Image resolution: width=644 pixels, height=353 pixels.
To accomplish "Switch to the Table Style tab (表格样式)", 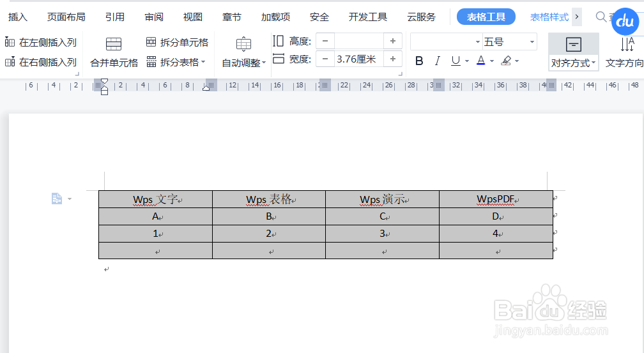I will [x=549, y=17].
